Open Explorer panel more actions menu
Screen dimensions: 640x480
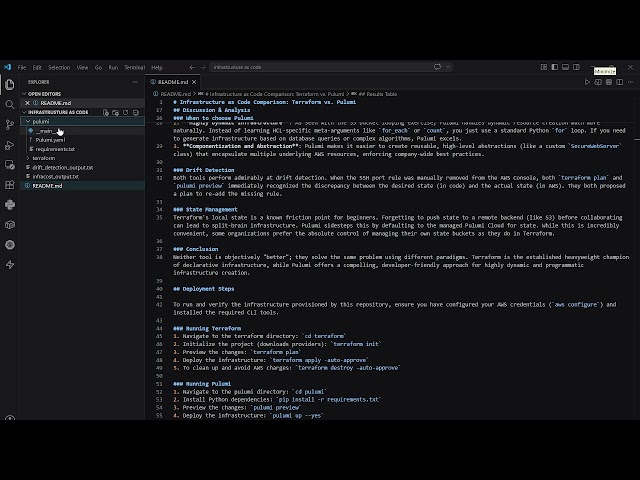click(x=135, y=82)
